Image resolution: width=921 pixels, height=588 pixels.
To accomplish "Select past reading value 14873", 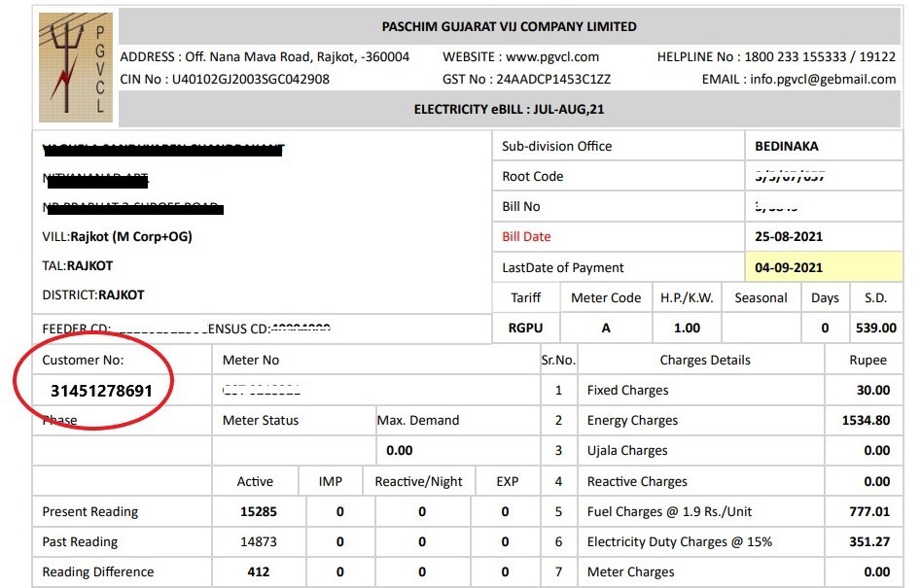I will (x=259, y=541).
